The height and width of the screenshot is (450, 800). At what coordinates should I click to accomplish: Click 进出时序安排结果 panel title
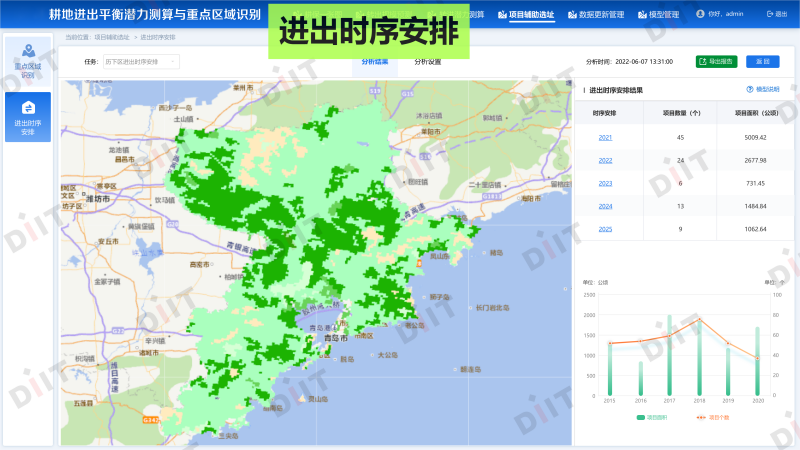tap(616, 90)
